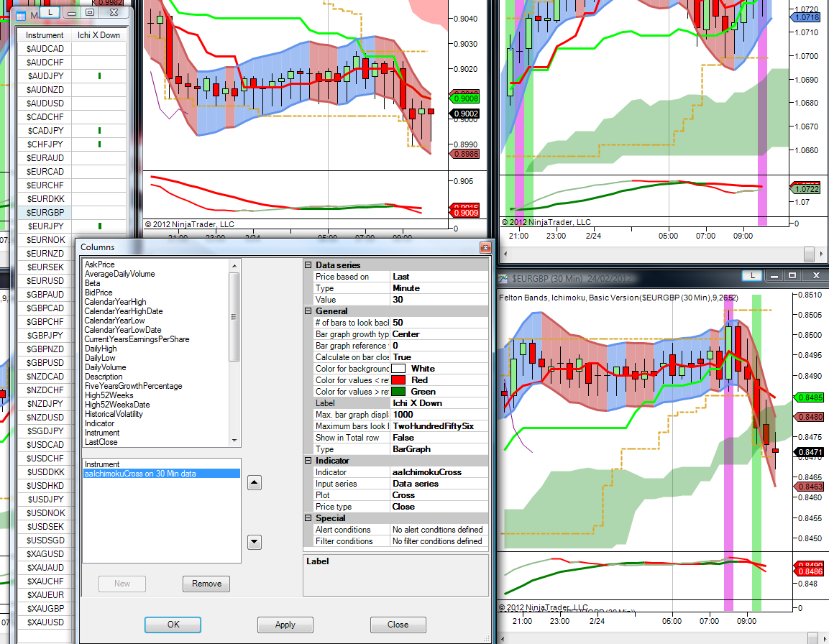Select DailyVolume in the available columns list
This screenshot has height=644, width=829.
105,367
